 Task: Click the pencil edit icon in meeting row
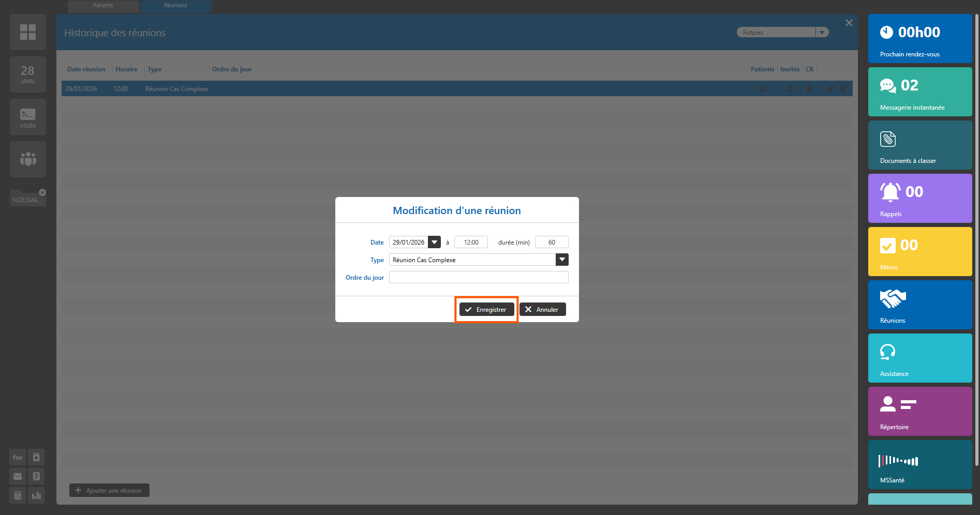tap(830, 88)
